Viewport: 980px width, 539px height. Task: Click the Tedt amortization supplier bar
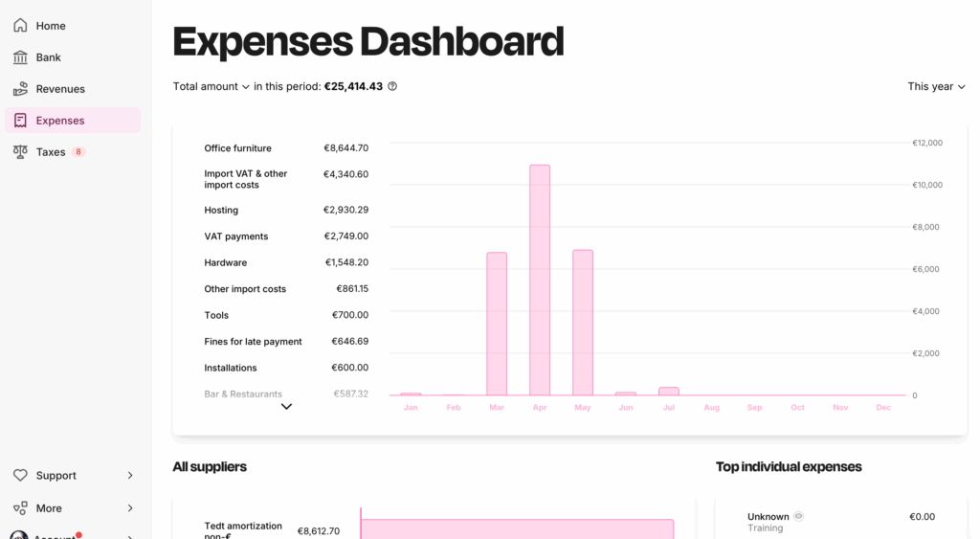point(517,528)
